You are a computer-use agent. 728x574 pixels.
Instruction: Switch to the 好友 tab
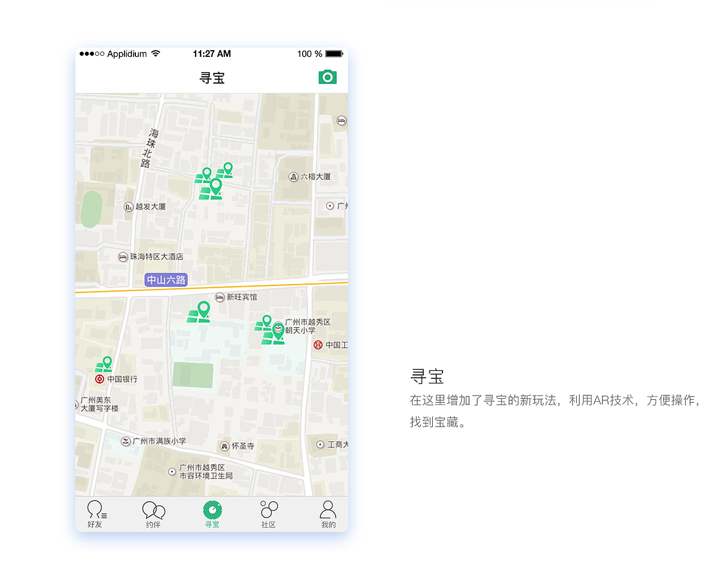click(96, 514)
